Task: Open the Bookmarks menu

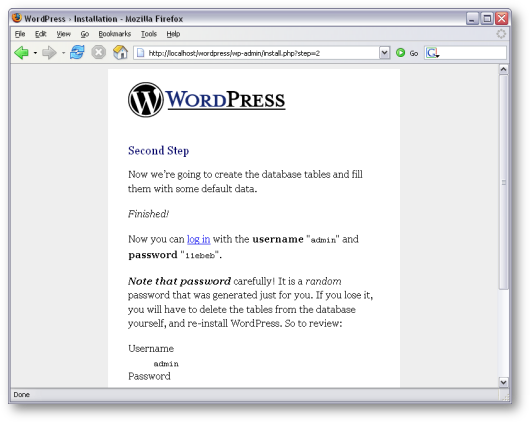Action: pyautogui.click(x=115, y=34)
